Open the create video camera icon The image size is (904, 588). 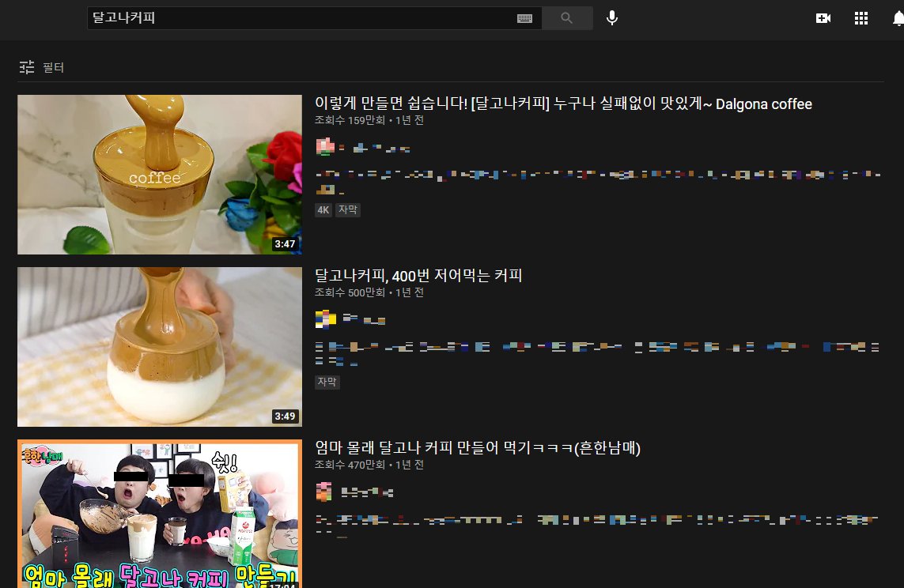point(823,18)
